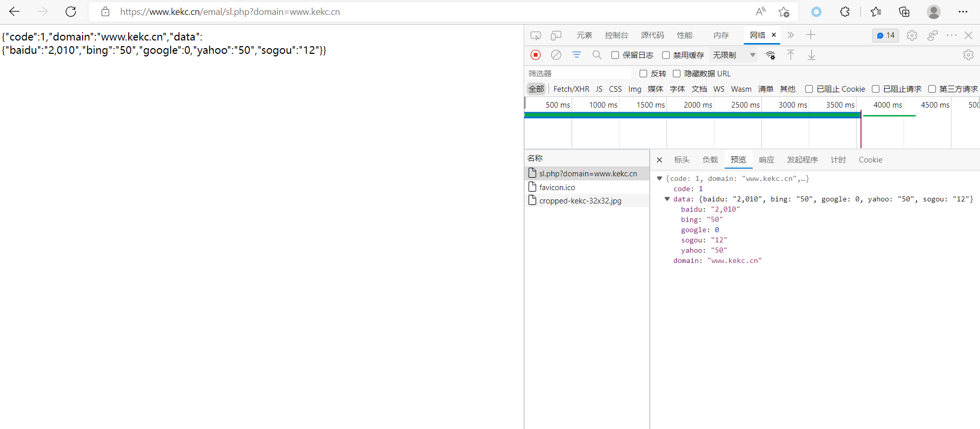Click the record network log icon
This screenshot has width=980, height=429.
tap(535, 55)
